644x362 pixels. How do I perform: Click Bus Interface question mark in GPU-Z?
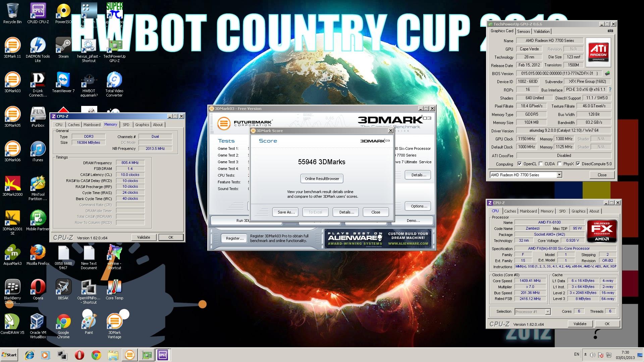(610, 89)
